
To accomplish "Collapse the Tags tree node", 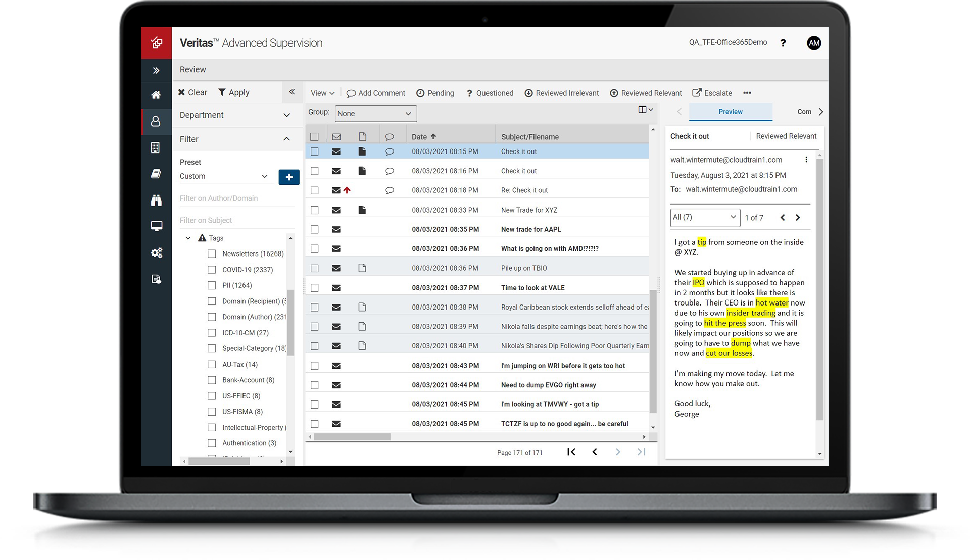I will (x=188, y=238).
